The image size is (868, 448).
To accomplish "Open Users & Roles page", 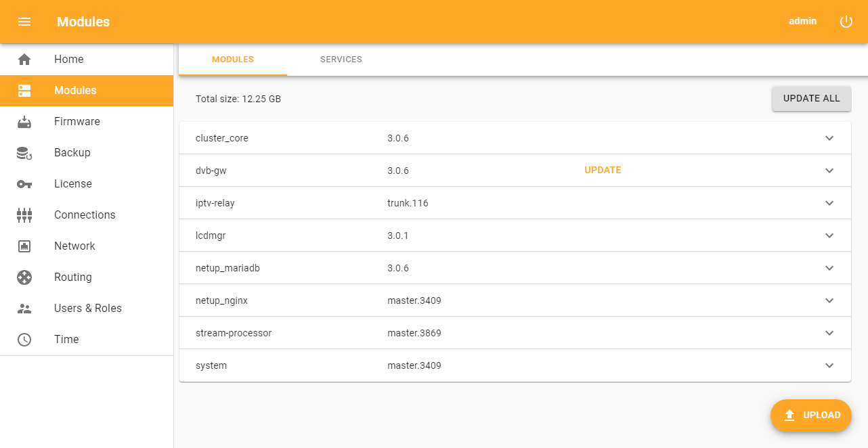I will pos(87,309).
